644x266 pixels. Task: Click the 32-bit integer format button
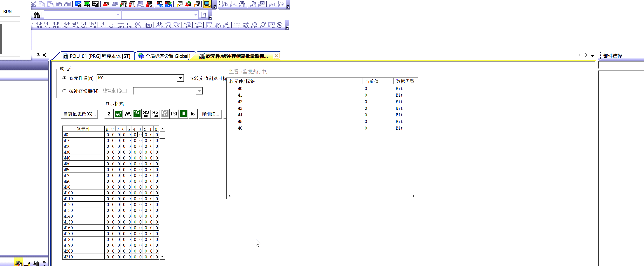point(146,114)
